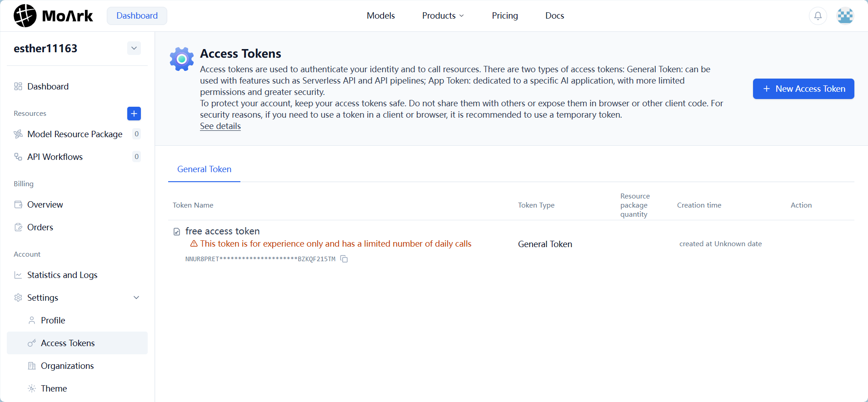Open the API Workflows page
Screen dimensions: 868x402
pyautogui.click(x=55, y=157)
